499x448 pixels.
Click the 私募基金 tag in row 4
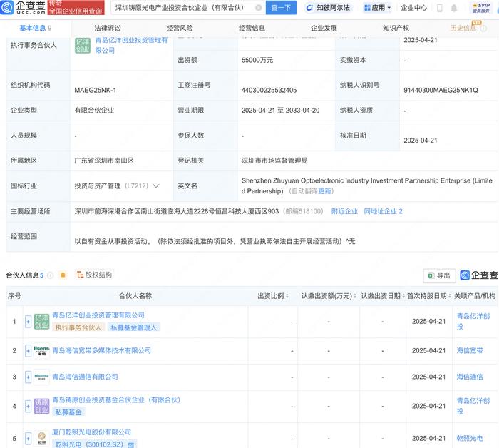[x=68, y=412]
